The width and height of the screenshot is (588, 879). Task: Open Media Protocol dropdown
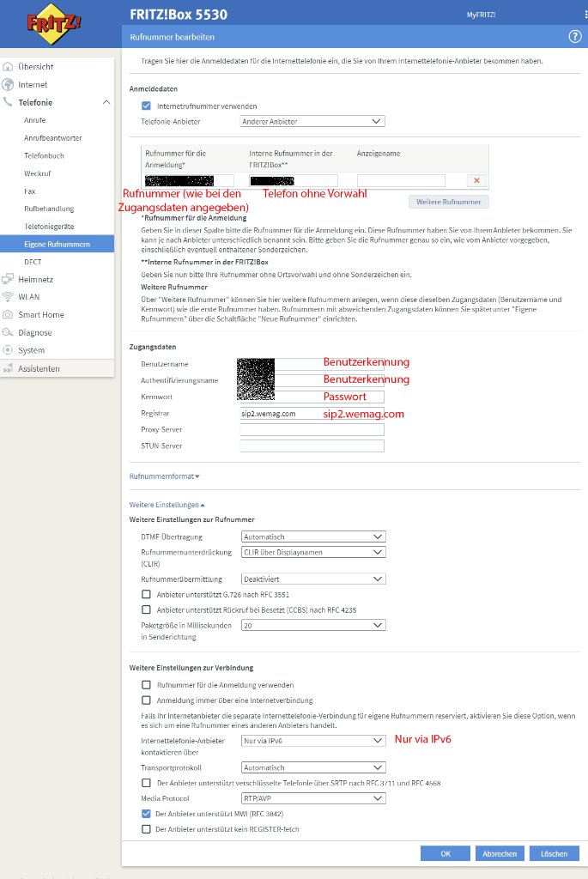tap(313, 798)
